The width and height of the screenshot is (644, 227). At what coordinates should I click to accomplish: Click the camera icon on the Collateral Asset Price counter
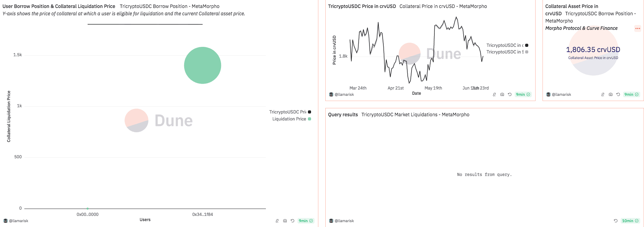611,94
